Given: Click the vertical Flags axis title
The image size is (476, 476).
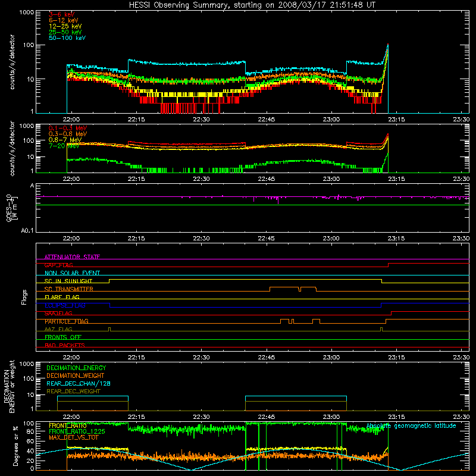Looking at the screenshot, I should (x=24, y=297).
